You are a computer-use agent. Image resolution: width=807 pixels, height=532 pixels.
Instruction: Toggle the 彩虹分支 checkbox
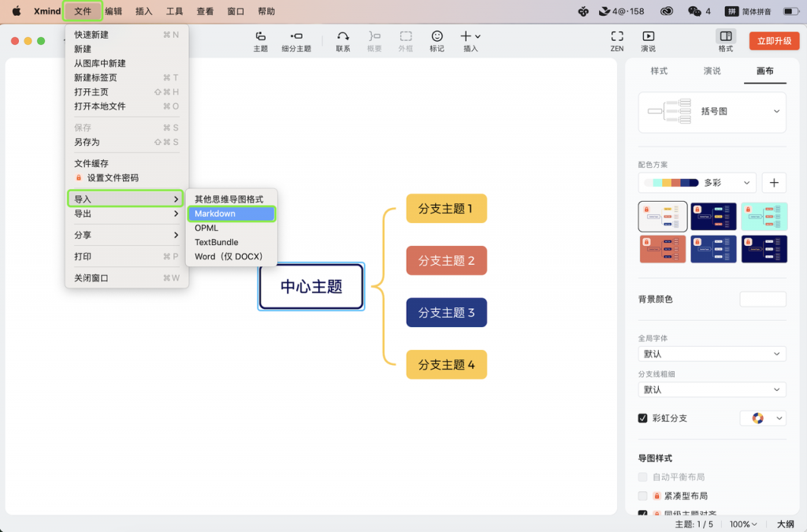click(642, 418)
